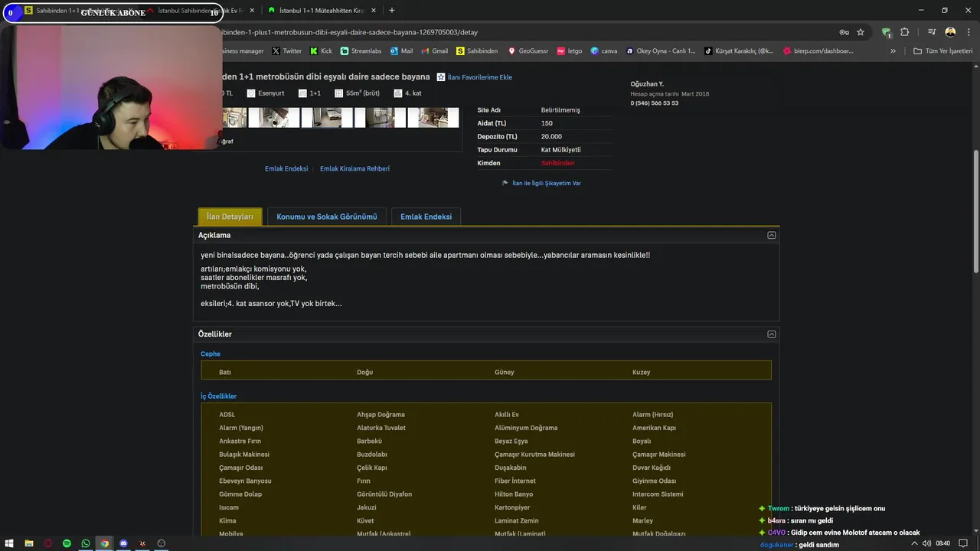Image resolution: width=980 pixels, height=551 pixels.
Task: Open the blerp.com dashboard bookmark
Action: pos(818,51)
